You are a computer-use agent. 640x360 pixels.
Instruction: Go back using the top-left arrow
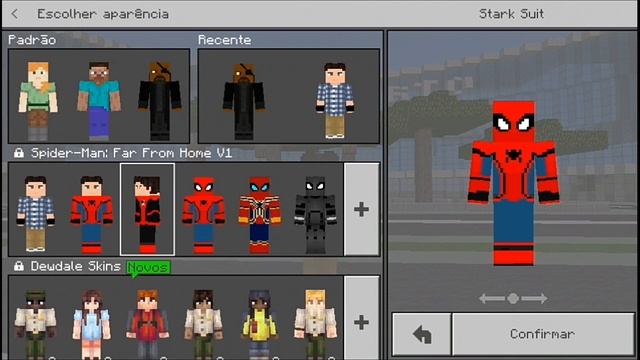tap(15, 14)
